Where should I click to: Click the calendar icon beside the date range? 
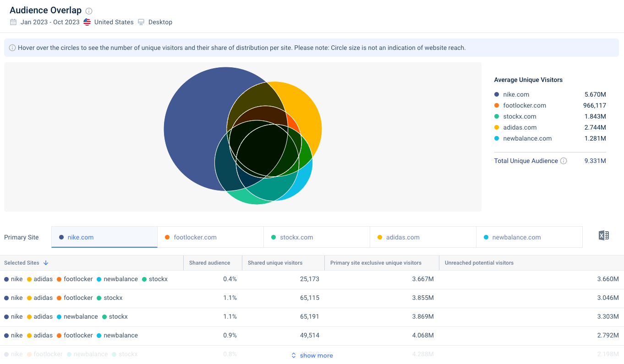(x=13, y=22)
